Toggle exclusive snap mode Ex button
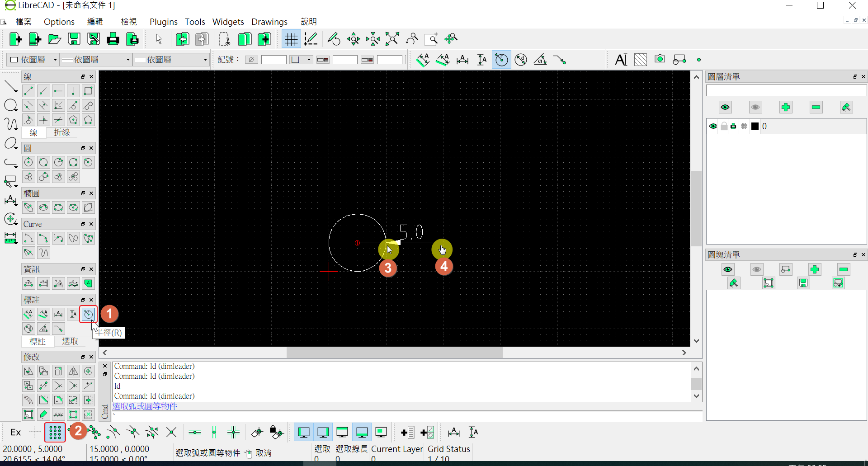This screenshot has height=466, width=868. pyautogui.click(x=15, y=433)
